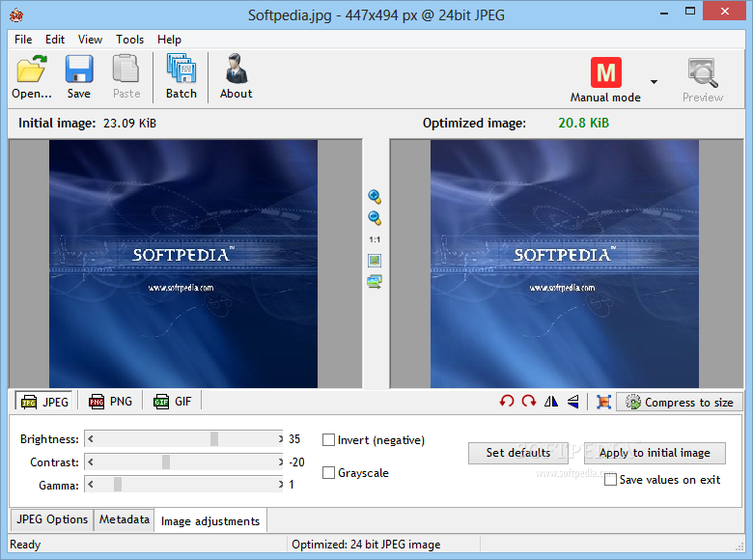Click the optimized image preview
Image resolution: width=753 pixels, height=560 pixels.
565,264
